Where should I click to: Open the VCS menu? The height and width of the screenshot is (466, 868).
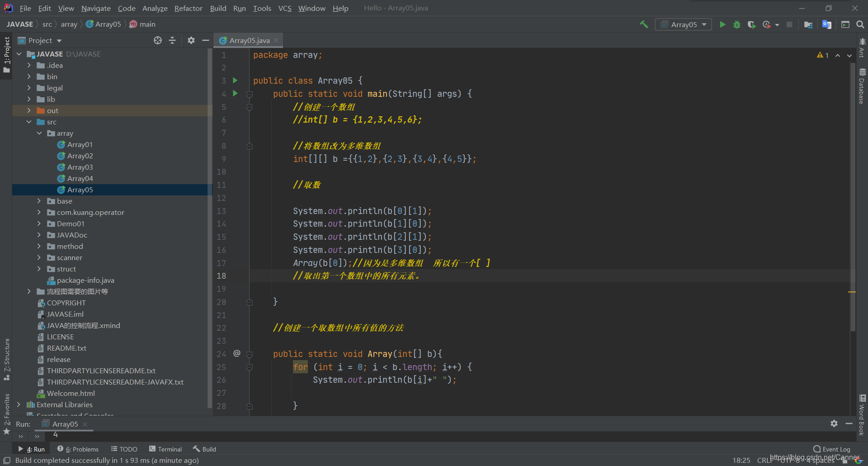coord(285,8)
